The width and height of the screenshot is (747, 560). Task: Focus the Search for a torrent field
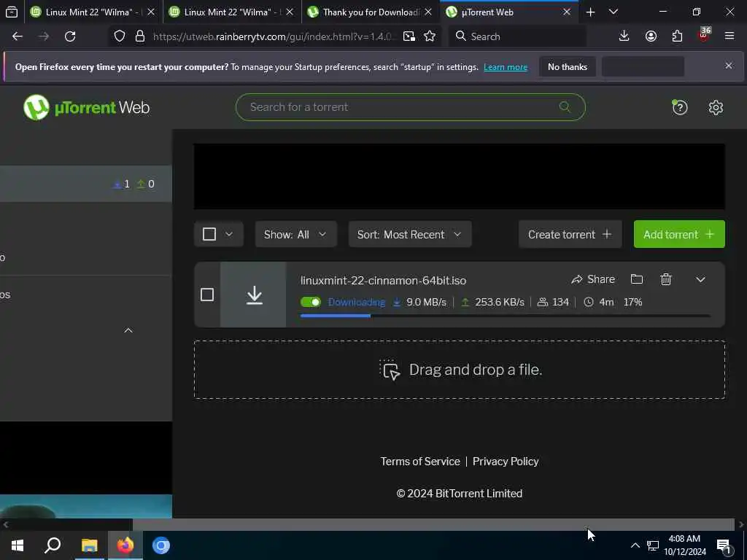(x=410, y=106)
